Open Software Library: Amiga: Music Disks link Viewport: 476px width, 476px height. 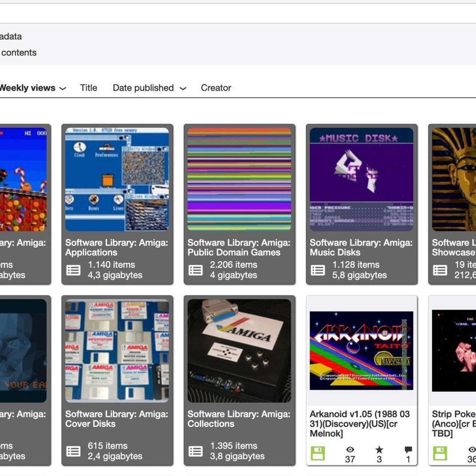tap(361, 247)
